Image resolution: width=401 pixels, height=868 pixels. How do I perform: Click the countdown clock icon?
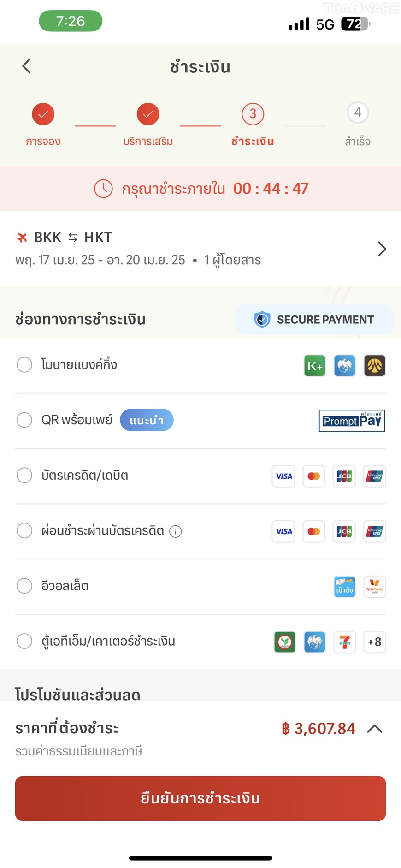[103, 189]
